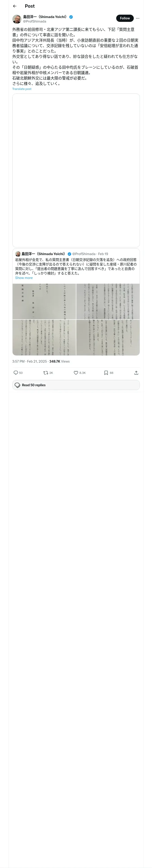Expand quoted post with Show more
Viewport: 152px width, 868px height.
[x=24, y=278]
